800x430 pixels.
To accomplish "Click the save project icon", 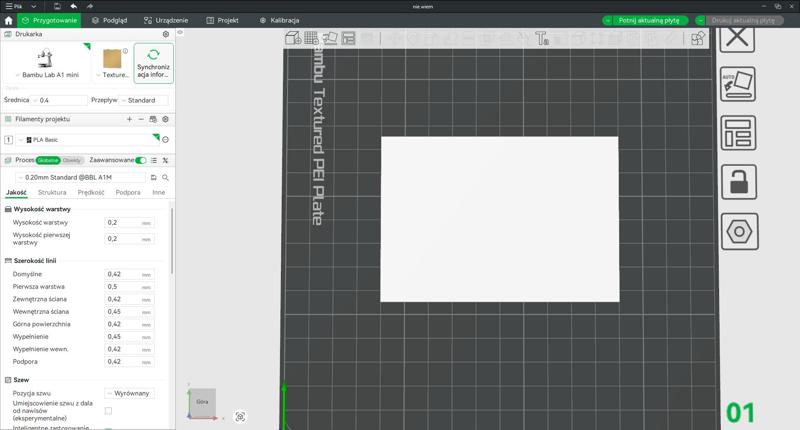I will pyautogui.click(x=57, y=6).
